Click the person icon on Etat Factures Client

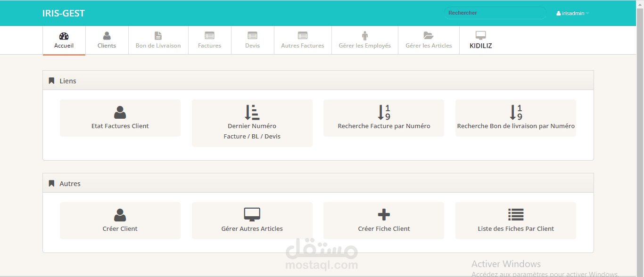pos(120,112)
